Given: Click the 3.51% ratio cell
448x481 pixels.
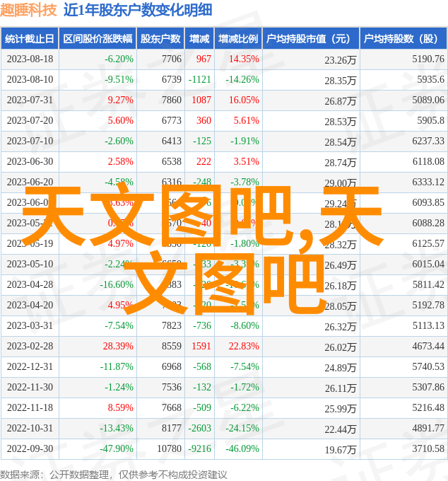Looking at the screenshot, I should tap(247, 162).
